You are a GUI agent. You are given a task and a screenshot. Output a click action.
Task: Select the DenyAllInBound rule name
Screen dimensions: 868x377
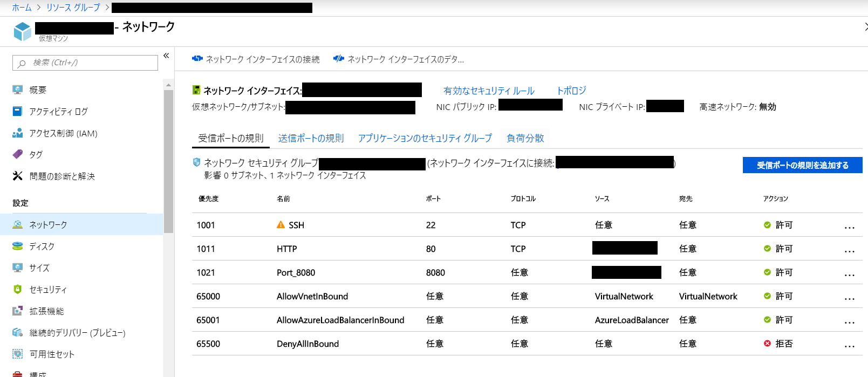[x=308, y=344]
